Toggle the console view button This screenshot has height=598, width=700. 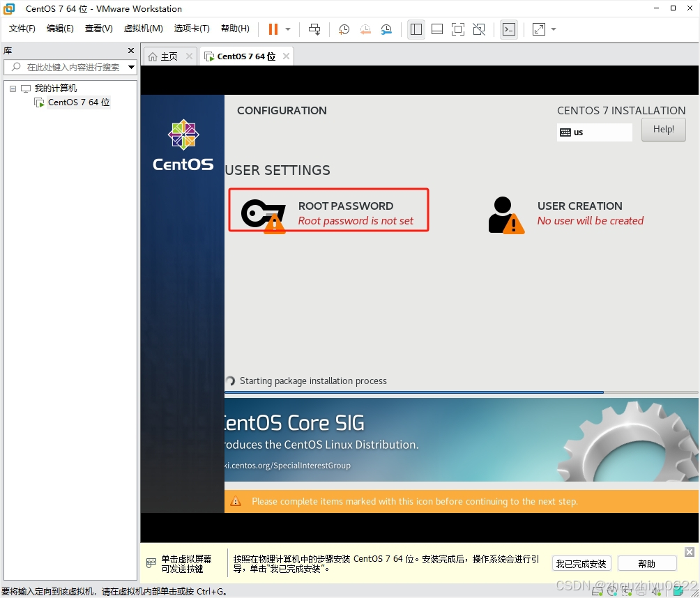pos(509,29)
